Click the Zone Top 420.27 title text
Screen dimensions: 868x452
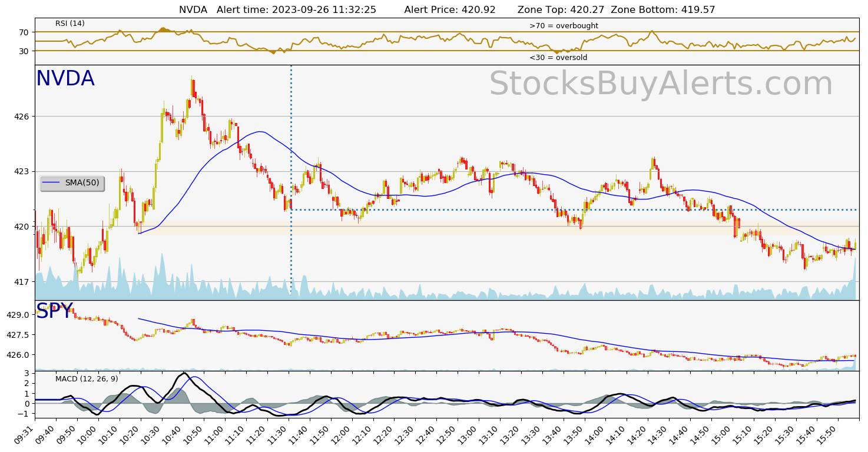[562, 10]
